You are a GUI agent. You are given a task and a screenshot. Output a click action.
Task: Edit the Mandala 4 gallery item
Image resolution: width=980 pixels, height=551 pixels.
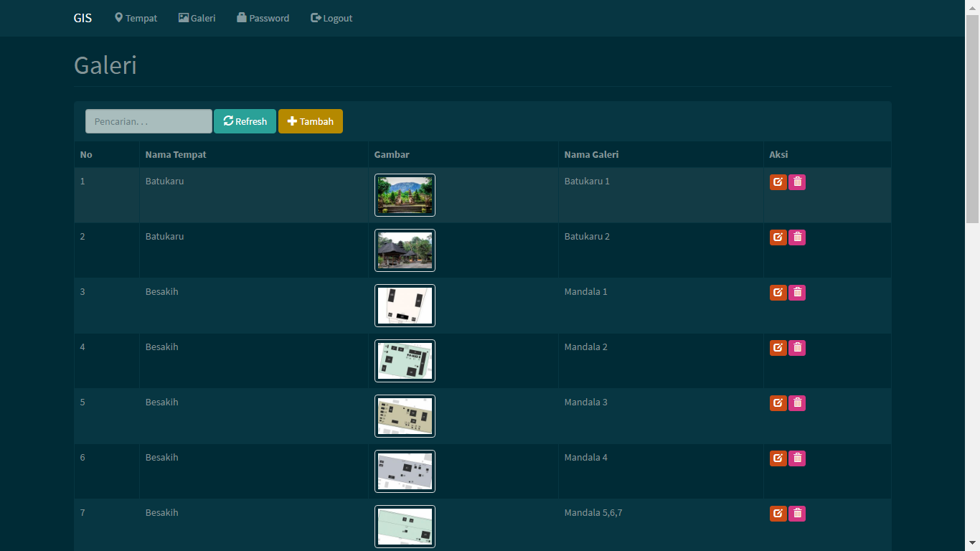778,458
